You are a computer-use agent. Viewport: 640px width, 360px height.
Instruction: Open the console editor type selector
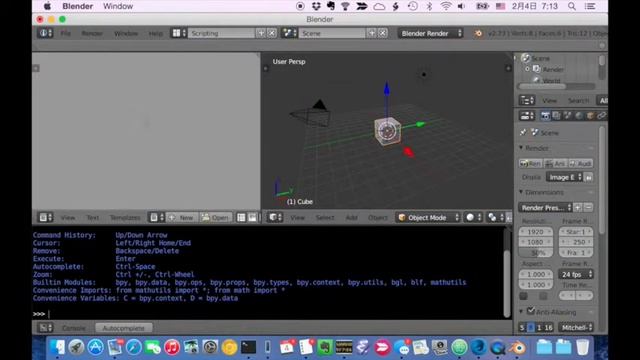tap(45, 327)
